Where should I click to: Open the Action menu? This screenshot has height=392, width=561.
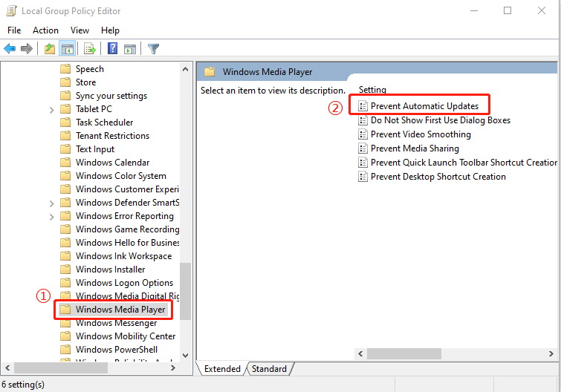[x=45, y=30]
